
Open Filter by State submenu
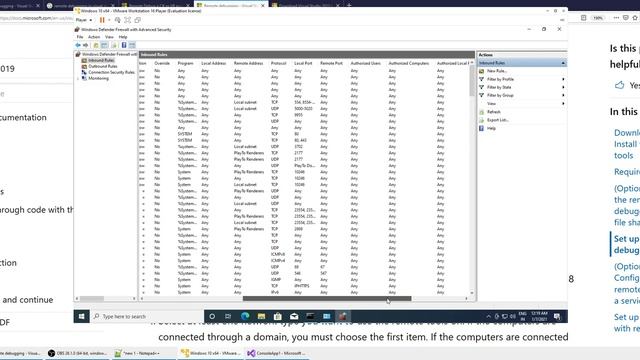coord(522,87)
